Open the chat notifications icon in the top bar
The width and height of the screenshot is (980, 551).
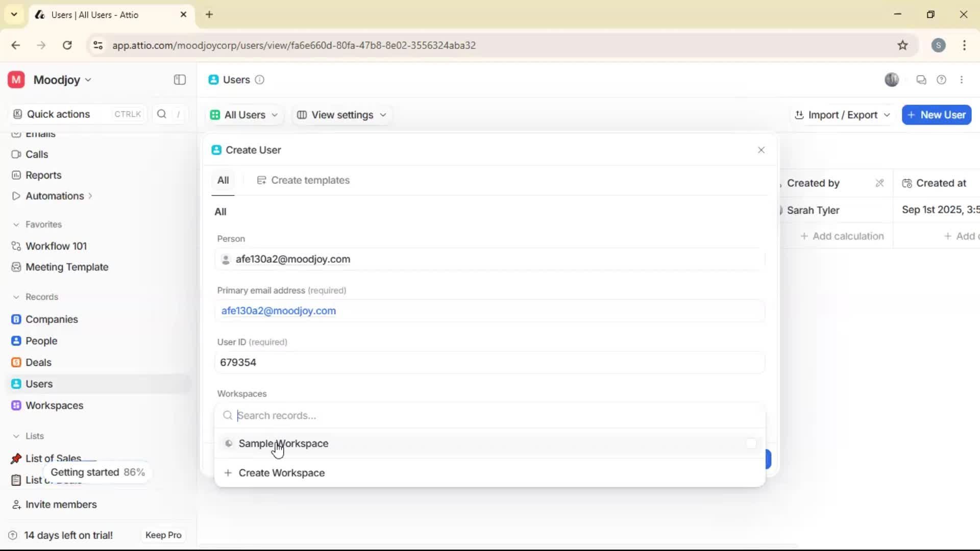coord(921,80)
